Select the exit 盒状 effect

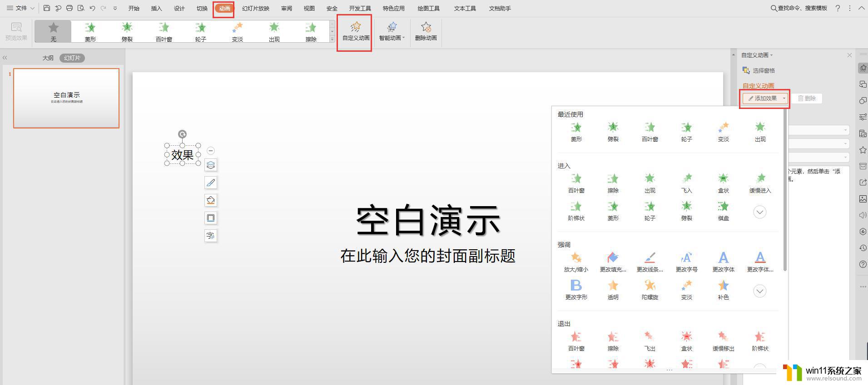point(686,341)
